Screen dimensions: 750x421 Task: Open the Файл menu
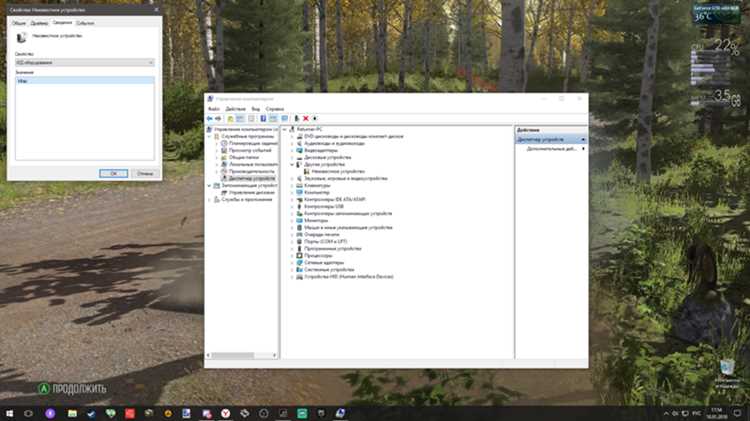213,109
